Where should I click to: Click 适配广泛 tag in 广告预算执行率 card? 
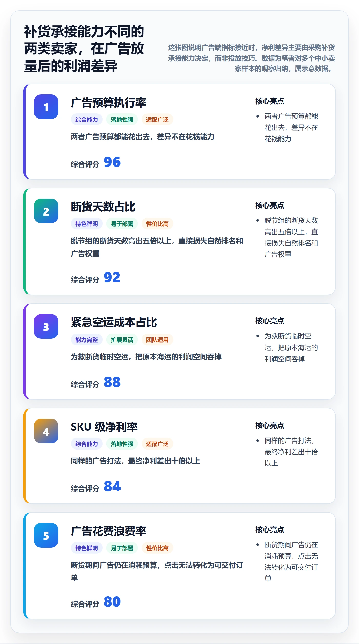tap(157, 120)
